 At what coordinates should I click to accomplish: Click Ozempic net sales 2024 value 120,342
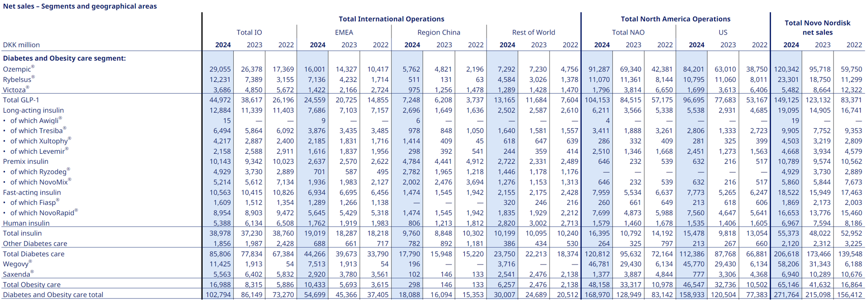click(787, 69)
